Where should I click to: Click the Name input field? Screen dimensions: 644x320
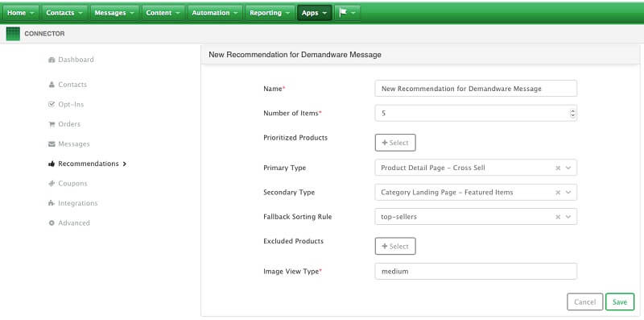click(476, 89)
